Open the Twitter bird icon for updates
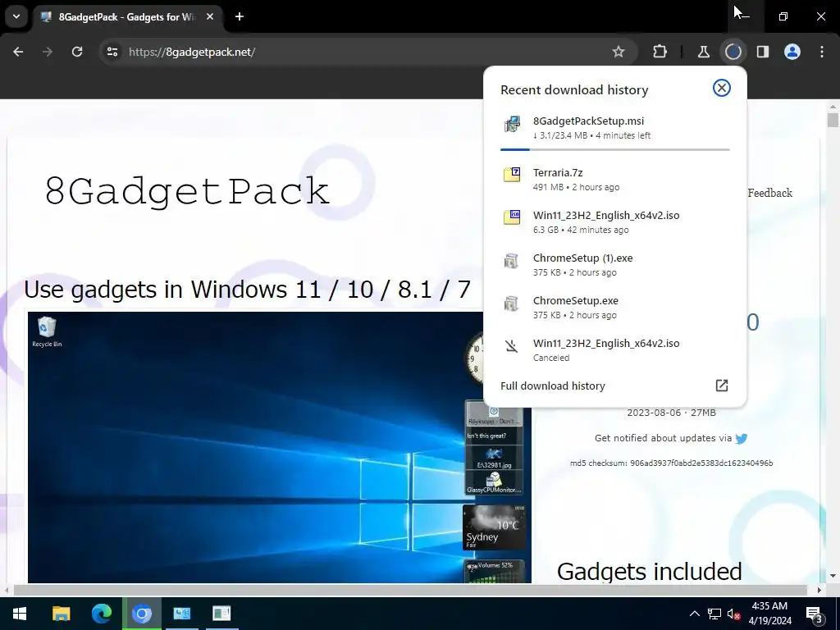The height and width of the screenshot is (630, 840). point(742,439)
